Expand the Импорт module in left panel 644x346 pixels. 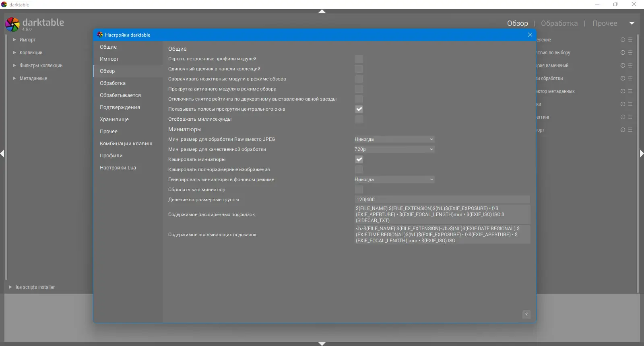click(14, 40)
